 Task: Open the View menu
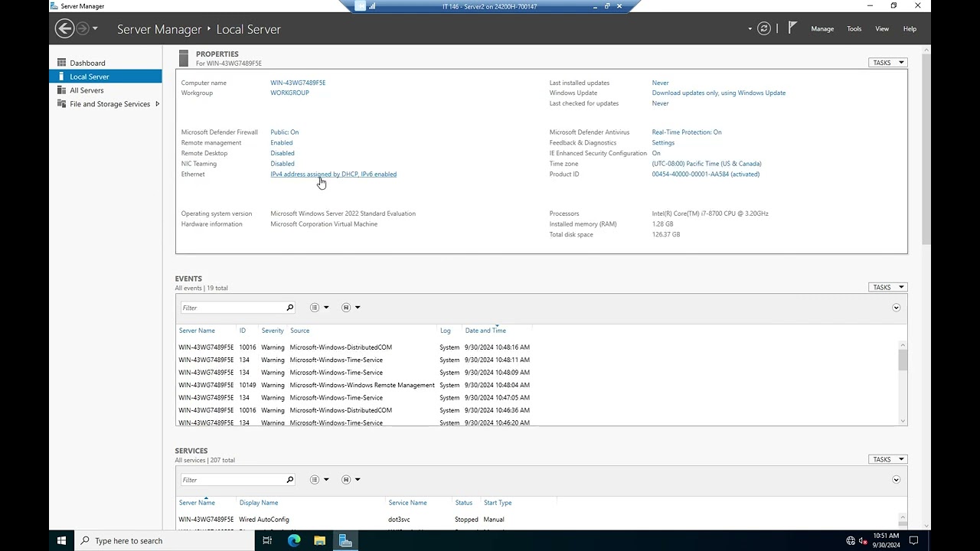882,29
